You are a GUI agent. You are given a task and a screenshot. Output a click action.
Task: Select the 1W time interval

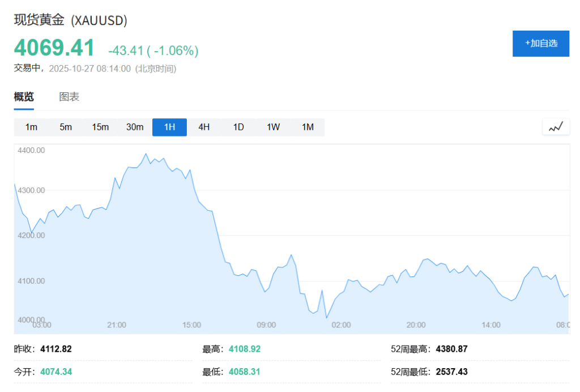click(273, 127)
